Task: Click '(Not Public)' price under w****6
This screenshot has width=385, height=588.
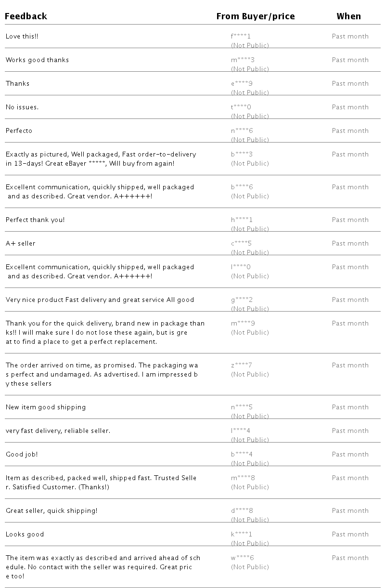Action: 250,567
